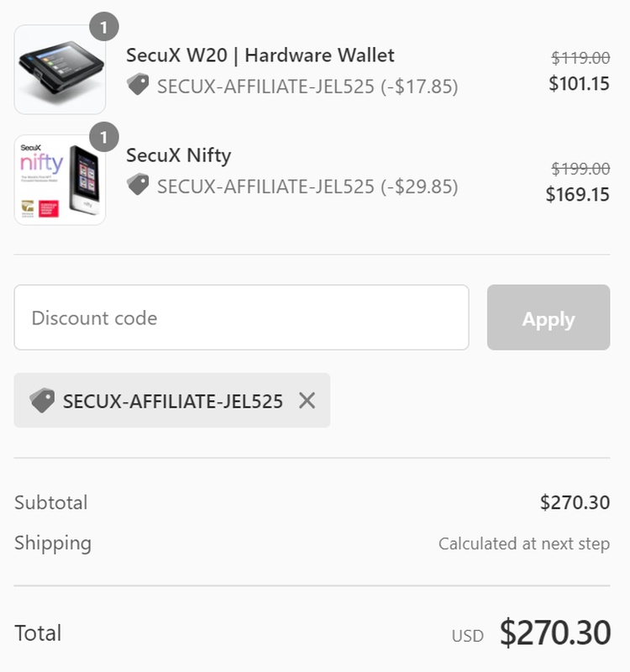
Task: Click the quantity badge on SecuX Nifty
Action: pyautogui.click(x=103, y=137)
